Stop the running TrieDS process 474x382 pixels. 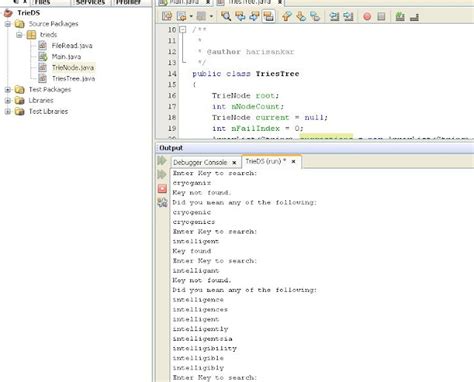point(162,188)
